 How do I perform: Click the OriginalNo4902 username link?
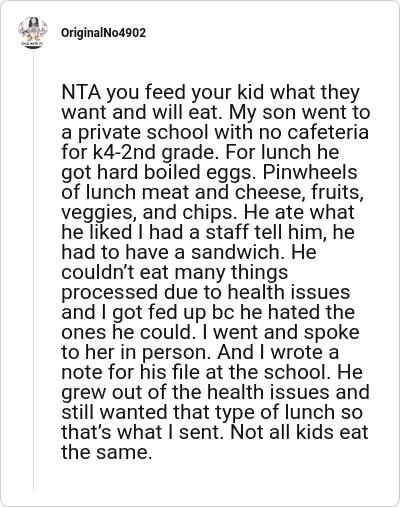coord(103,33)
